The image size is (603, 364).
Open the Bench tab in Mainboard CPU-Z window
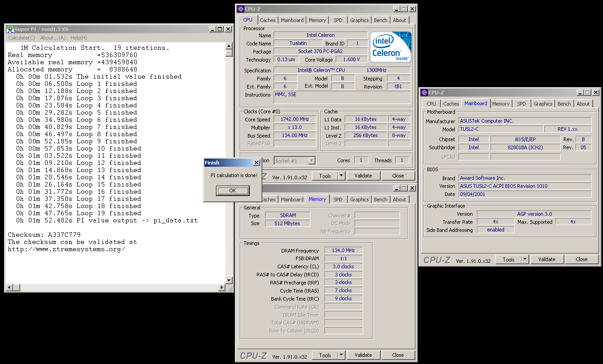[x=564, y=104]
